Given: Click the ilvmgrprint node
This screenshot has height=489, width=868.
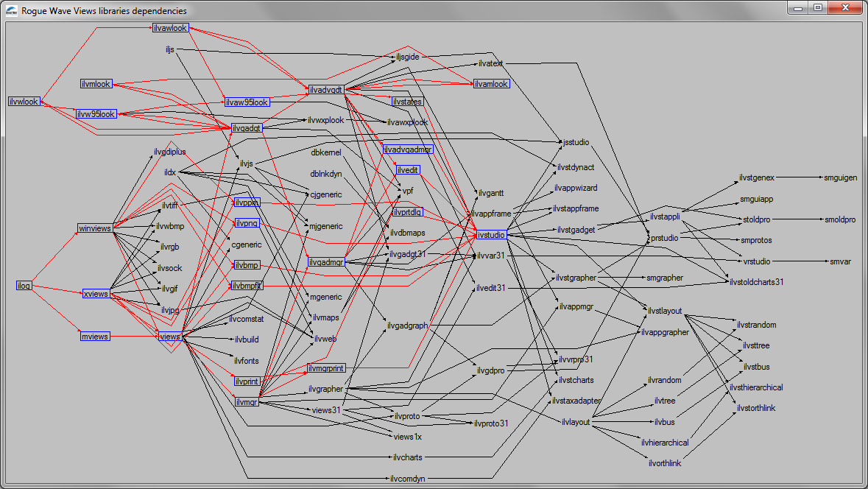Looking at the screenshot, I should tap(325, 367).
